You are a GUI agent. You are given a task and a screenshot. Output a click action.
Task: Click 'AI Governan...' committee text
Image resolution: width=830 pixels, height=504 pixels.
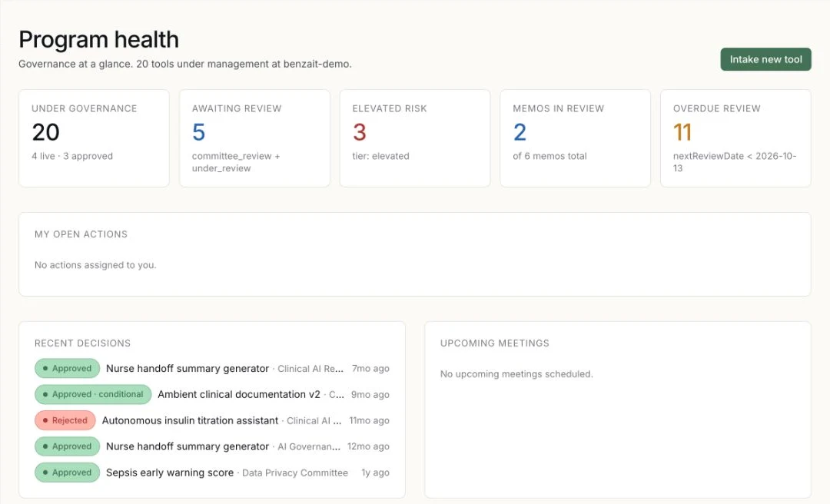(309, 446)
